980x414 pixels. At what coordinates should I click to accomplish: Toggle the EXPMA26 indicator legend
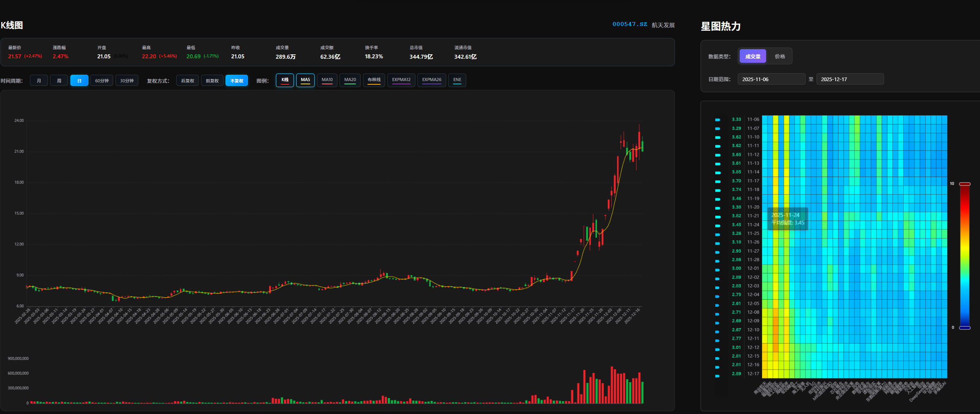point(431,80)
